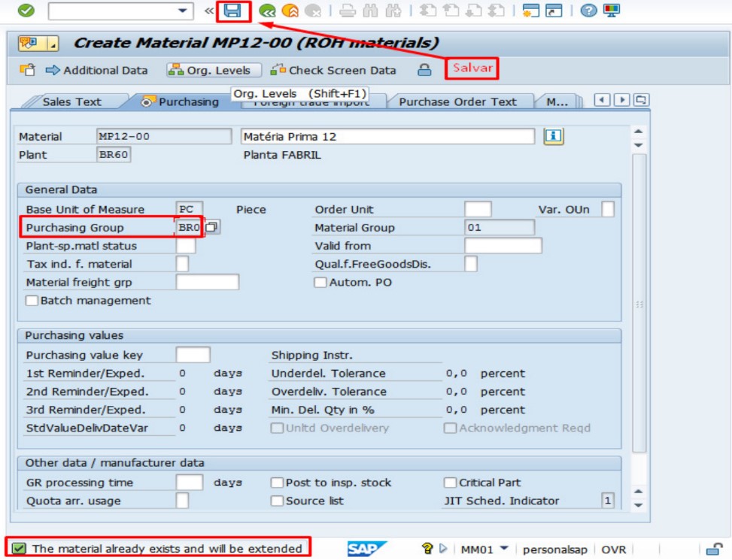Open Customize Local Layout monitor icon
732x560 pixels.
point(611,11)
